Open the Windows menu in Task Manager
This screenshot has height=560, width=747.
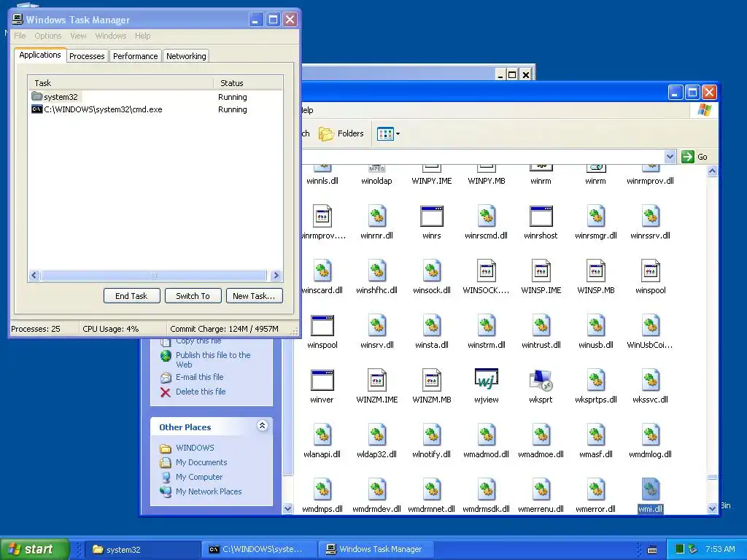111,36
